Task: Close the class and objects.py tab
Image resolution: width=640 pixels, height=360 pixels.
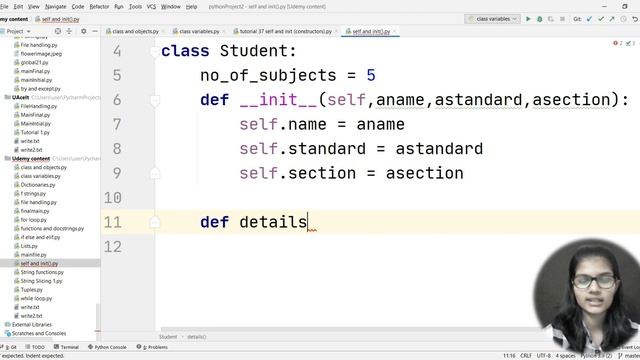Action: 163,31
